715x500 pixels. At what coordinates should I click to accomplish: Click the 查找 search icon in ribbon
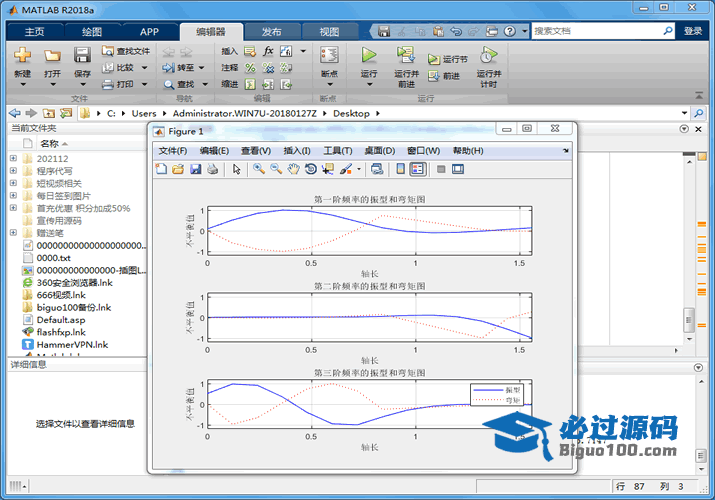[x=169, y=84]
